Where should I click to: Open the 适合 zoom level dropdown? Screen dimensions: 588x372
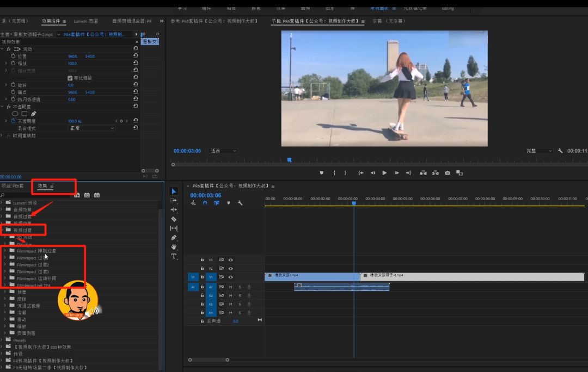coord(223,151)
